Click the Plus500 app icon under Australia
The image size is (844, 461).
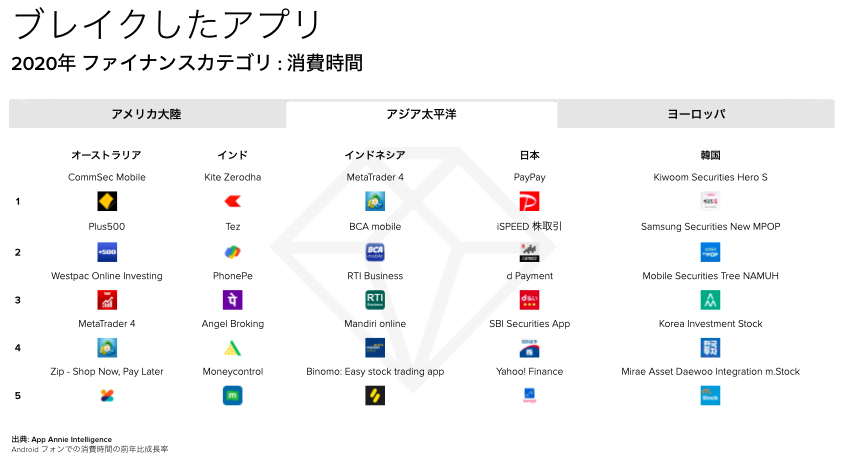point(107,252)
